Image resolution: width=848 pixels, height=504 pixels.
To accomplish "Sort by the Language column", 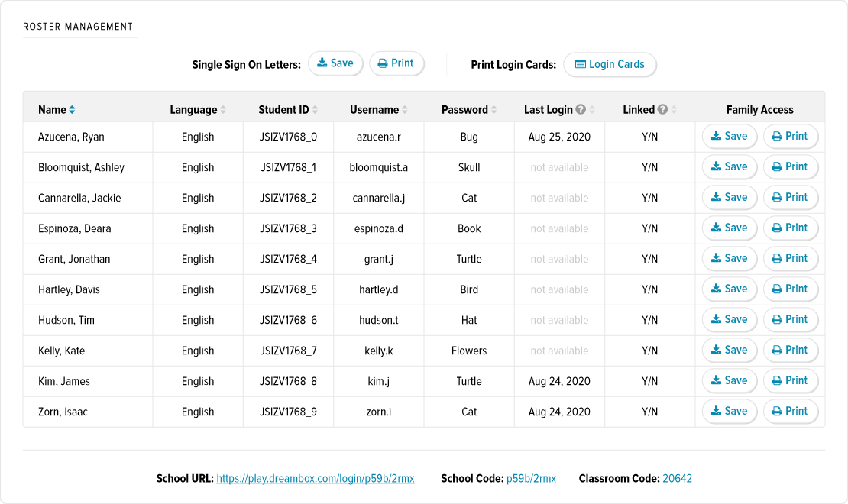I will click(224, 109).
